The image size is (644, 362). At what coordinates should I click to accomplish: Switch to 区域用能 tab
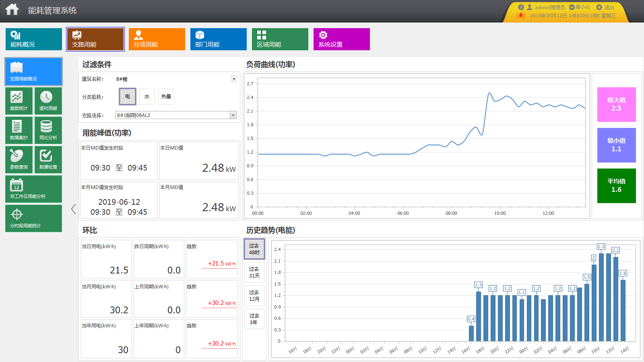[280, 39]
